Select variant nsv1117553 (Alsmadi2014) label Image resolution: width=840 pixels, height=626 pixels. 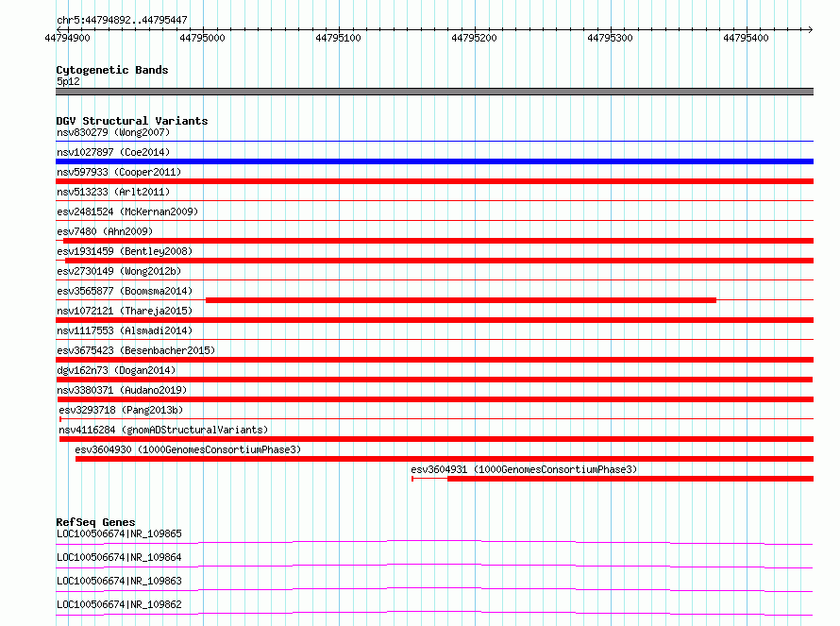point(125,330)
